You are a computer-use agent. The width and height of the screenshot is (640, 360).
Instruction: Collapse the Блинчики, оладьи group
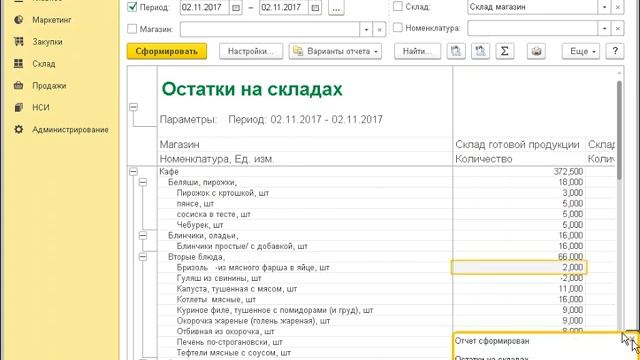click(x=143, y=236)
